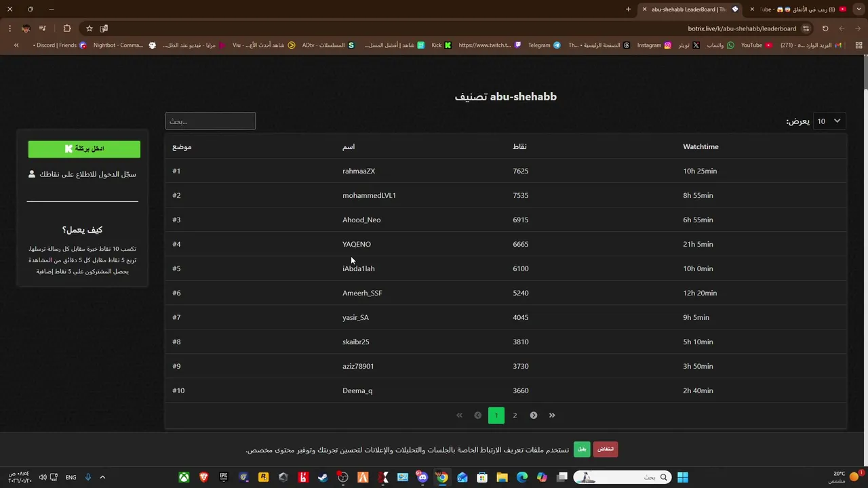
Task: Open the media control toolbar icon
Action: click(x=43, y=28)
